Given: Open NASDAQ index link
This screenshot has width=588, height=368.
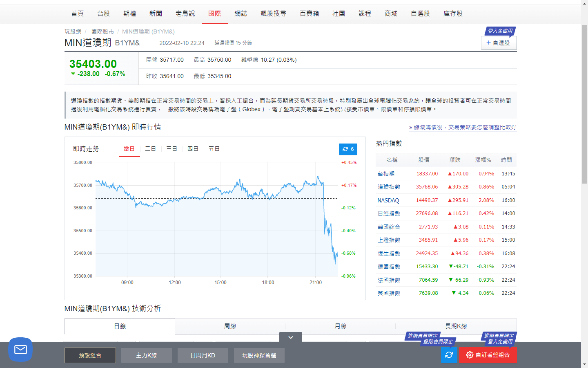Looking at the screenshot, I should click(x=388, y=200).
